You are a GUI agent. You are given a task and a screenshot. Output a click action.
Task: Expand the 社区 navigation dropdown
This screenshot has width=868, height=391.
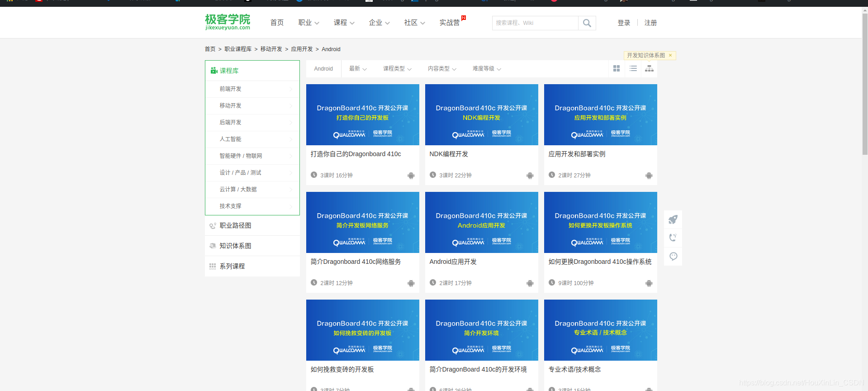[415, 23]
